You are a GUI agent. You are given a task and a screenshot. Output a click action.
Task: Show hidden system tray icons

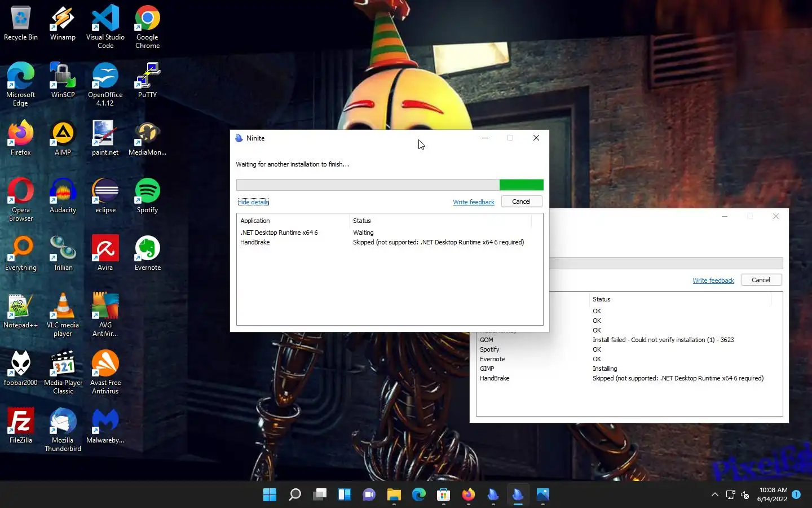tap(715, 494)
